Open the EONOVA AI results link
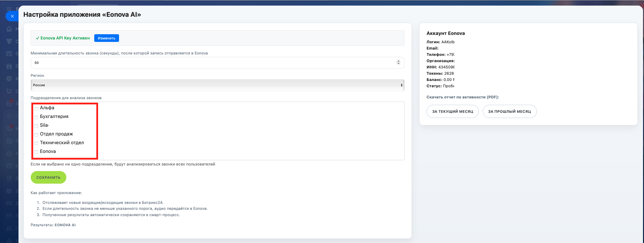Image resolution: width=644 pixels, height=243 pixels. pyautogui.click(x=65, y=225)
